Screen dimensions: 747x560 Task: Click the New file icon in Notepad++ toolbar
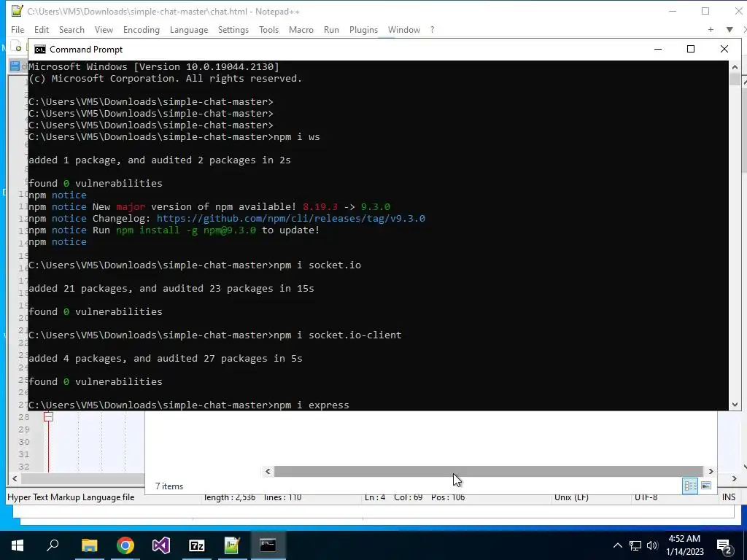click(18, 47)
